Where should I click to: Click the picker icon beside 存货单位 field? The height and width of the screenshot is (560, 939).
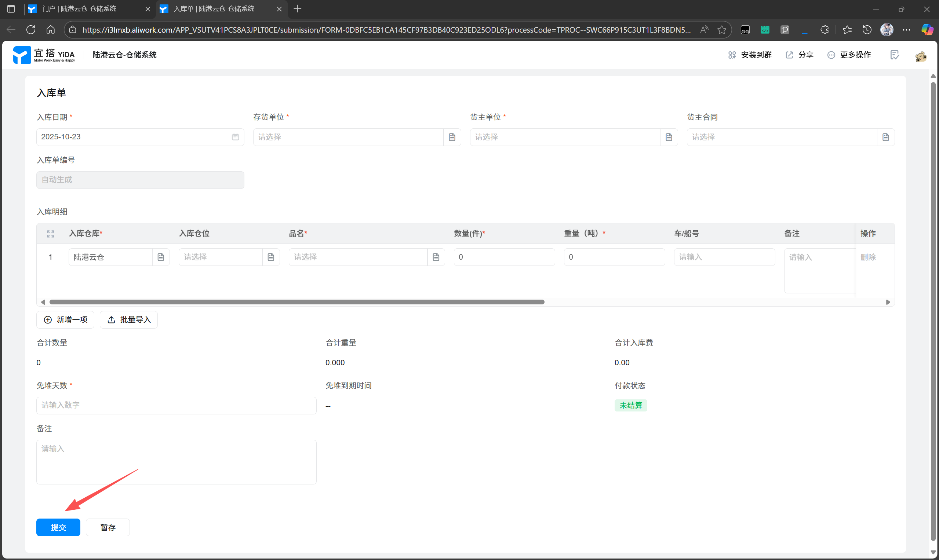pos(452,138)
